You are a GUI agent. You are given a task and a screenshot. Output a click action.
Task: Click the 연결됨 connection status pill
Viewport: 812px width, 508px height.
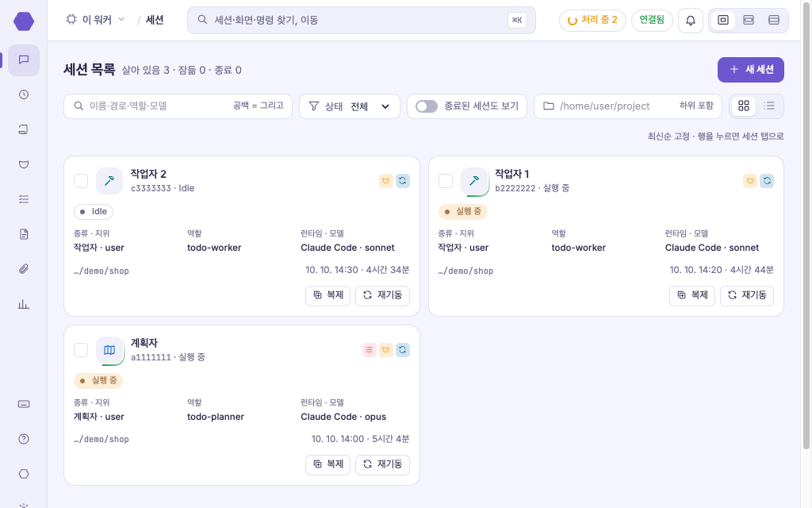tap(652, 21)
